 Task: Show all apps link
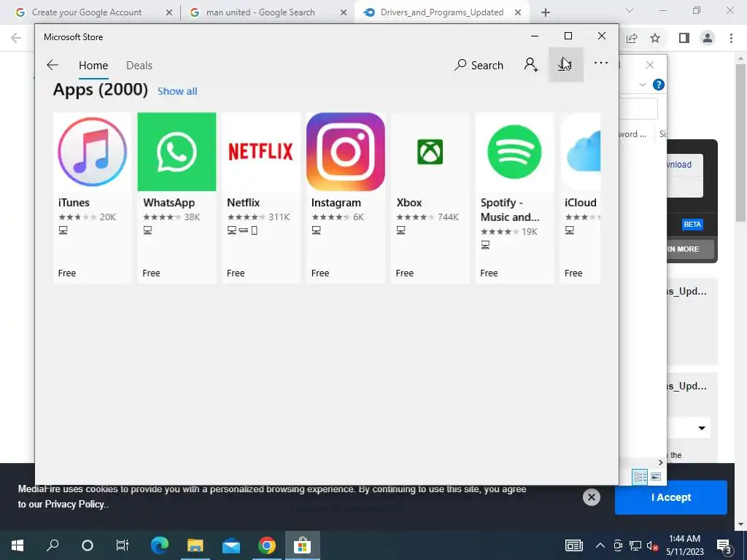(x=177, y=91)
